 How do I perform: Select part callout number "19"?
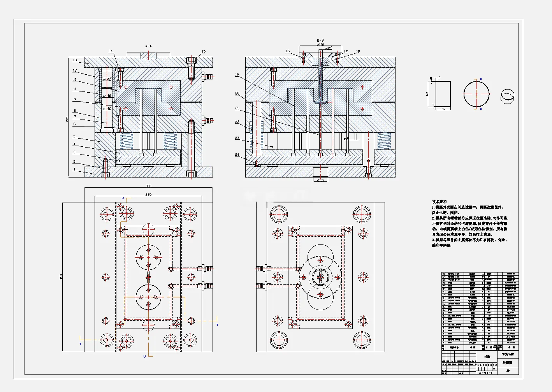point(237,75)
